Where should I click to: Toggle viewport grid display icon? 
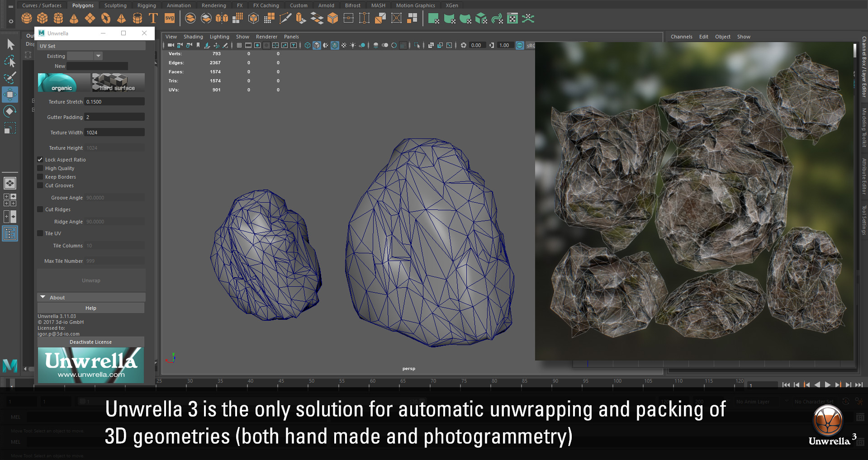239,45
